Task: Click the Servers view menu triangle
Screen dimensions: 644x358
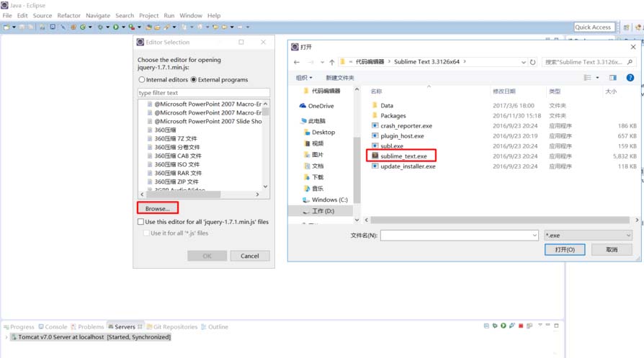Action: (540, 325)
